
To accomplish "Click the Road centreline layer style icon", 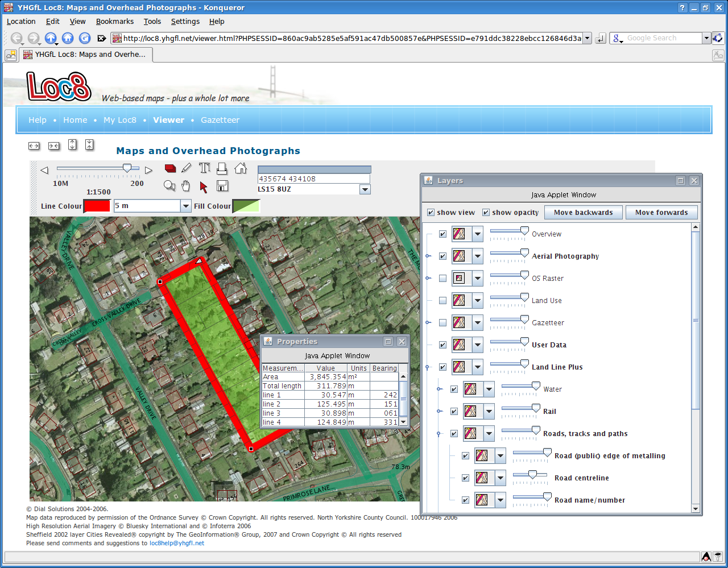I will coord(482,478).
